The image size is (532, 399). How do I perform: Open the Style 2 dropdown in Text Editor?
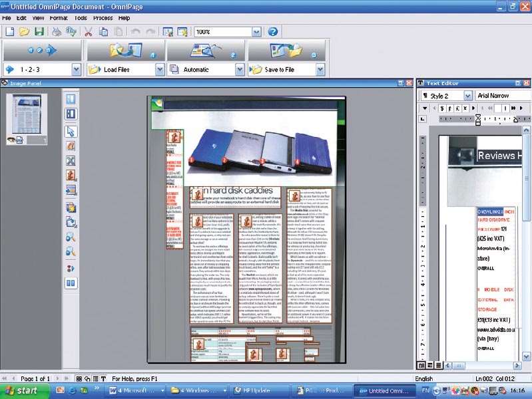(468, 96)
